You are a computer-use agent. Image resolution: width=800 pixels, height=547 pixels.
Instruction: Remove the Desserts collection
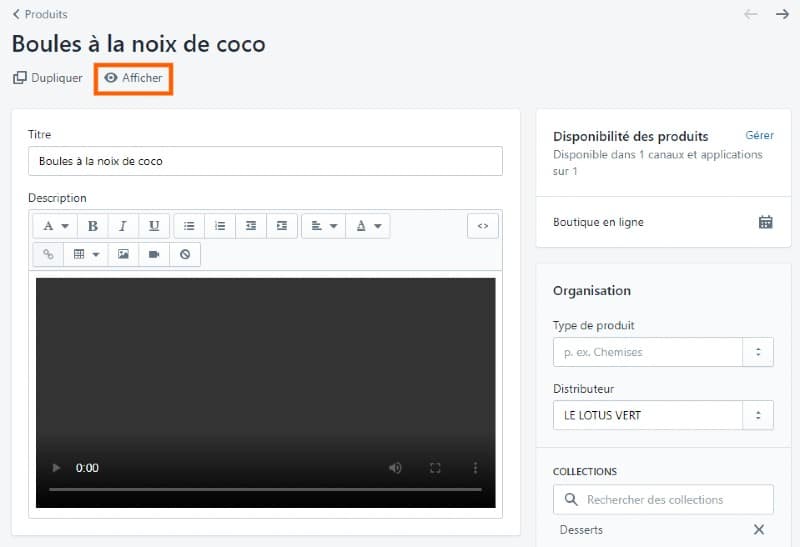pos(759,530)
